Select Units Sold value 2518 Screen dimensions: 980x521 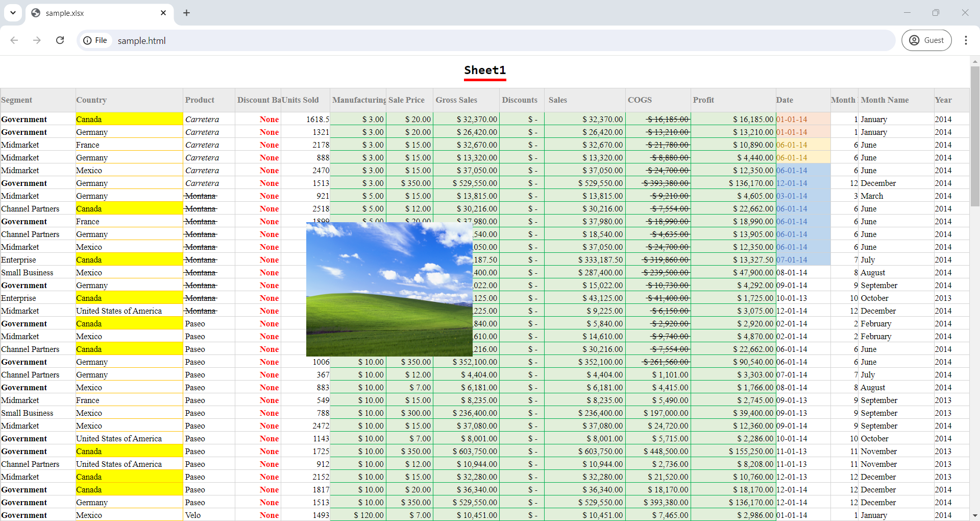(305, 208)
